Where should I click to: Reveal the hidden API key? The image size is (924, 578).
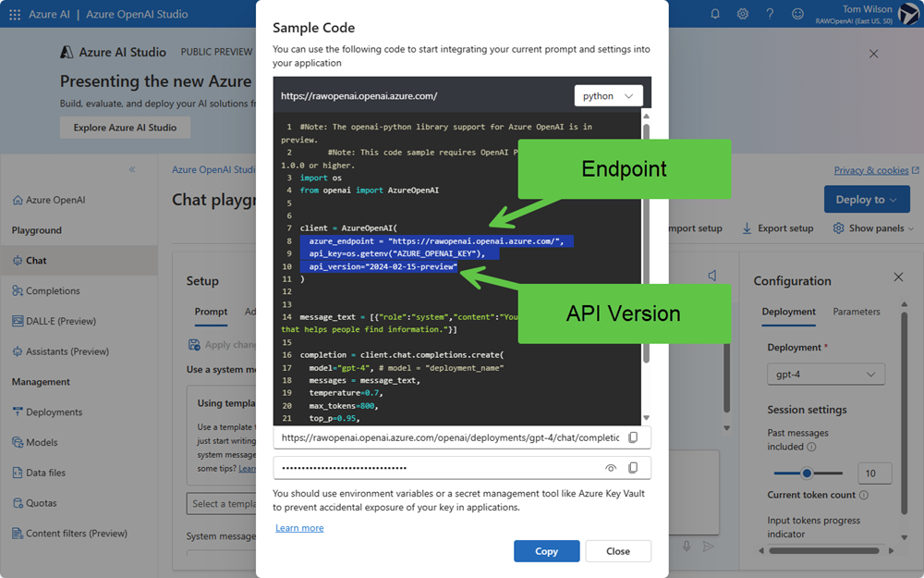pos(611,468)
